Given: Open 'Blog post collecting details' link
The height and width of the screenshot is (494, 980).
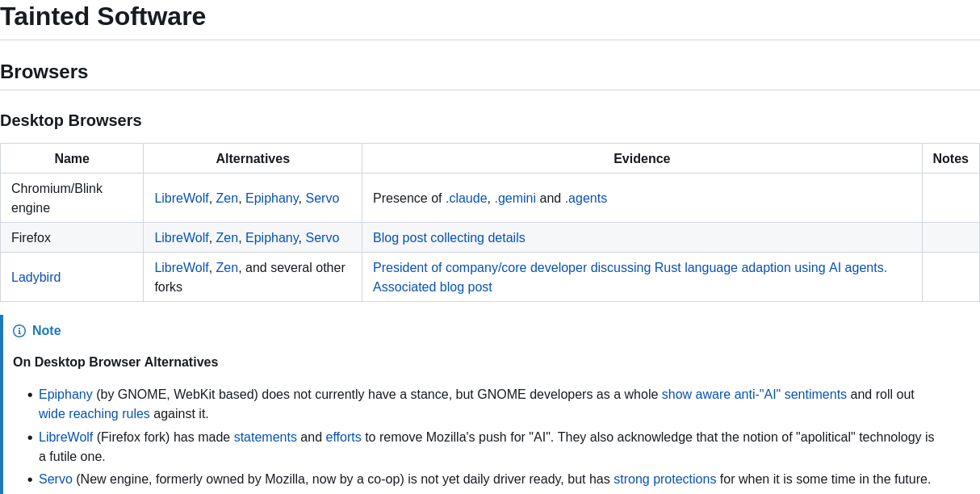Looking at the screenshot, I should click(x=449, y=237).
